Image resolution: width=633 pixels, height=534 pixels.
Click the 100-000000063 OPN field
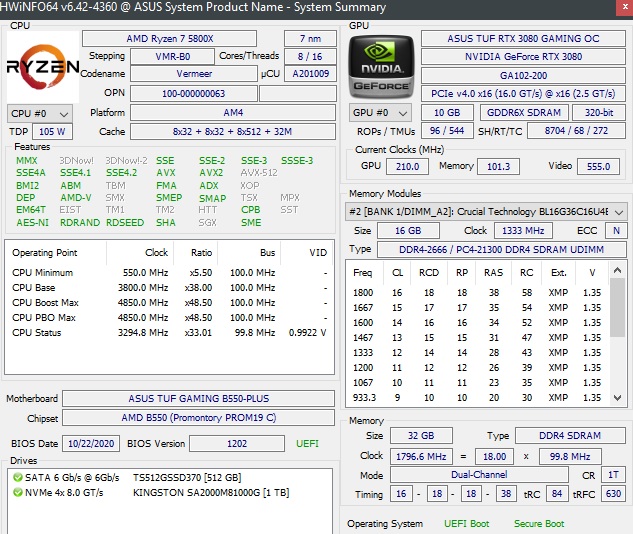click(x=194, y=94)
